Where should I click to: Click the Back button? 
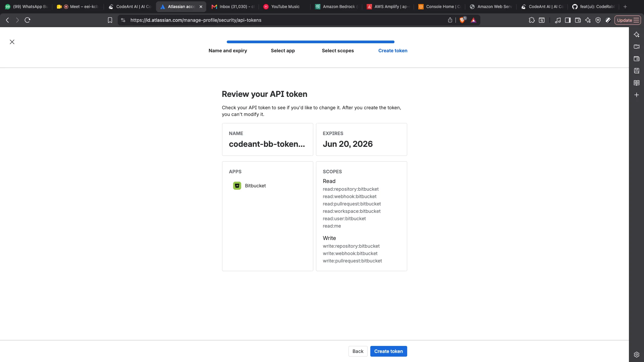pyautogui.click(x=358, y=351)
